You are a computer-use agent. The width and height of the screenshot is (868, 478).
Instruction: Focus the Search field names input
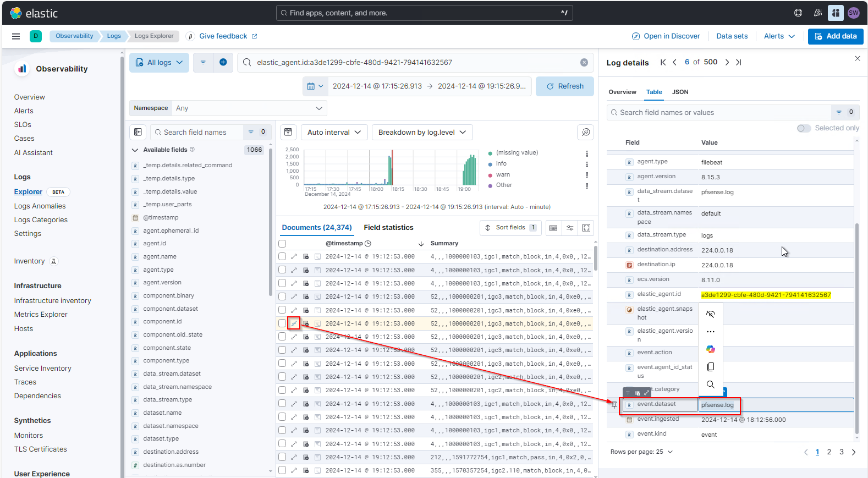(196, 132)
